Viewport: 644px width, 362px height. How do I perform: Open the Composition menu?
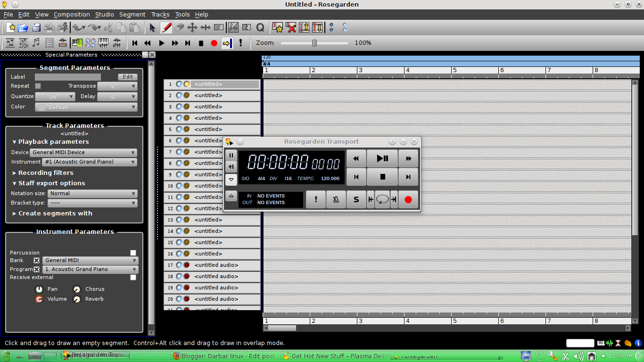click(x=71, y=15)
